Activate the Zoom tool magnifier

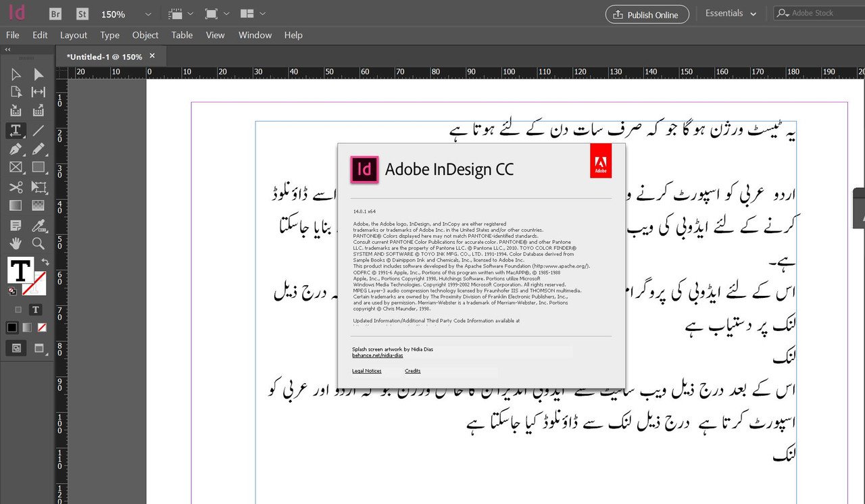[39, 243]
